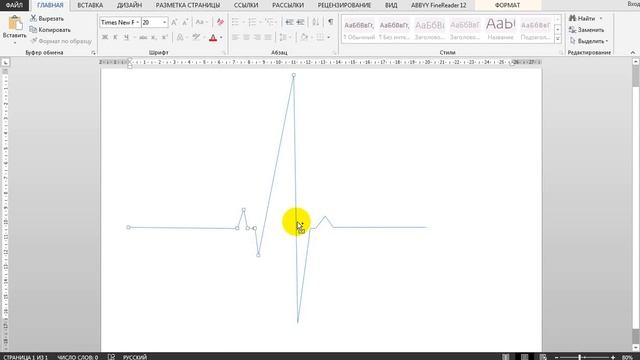The width and height of the screenshot is (640, 360).
Task: Click the proofing icon in the status bar
Action: (x=111, y=357)
